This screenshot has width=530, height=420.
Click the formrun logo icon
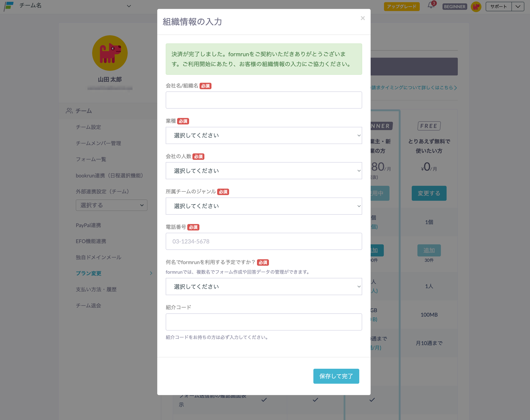pyautogui.click(x=9, y=6)
